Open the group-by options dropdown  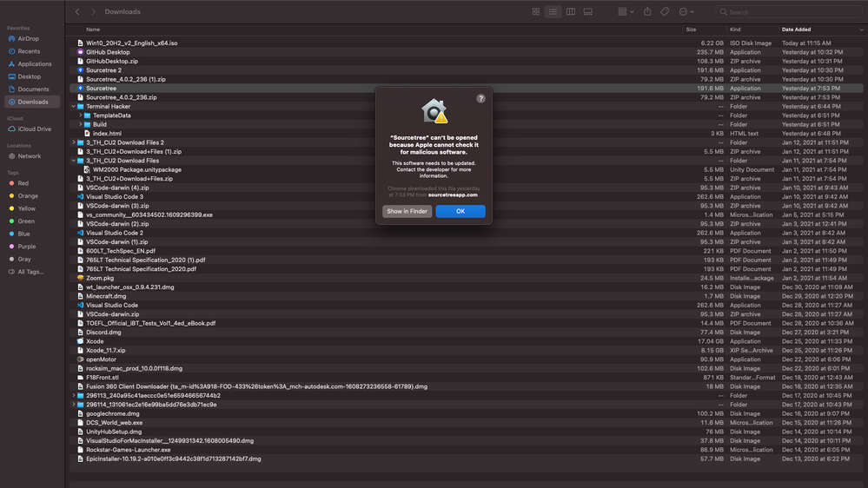pos(626,11)
